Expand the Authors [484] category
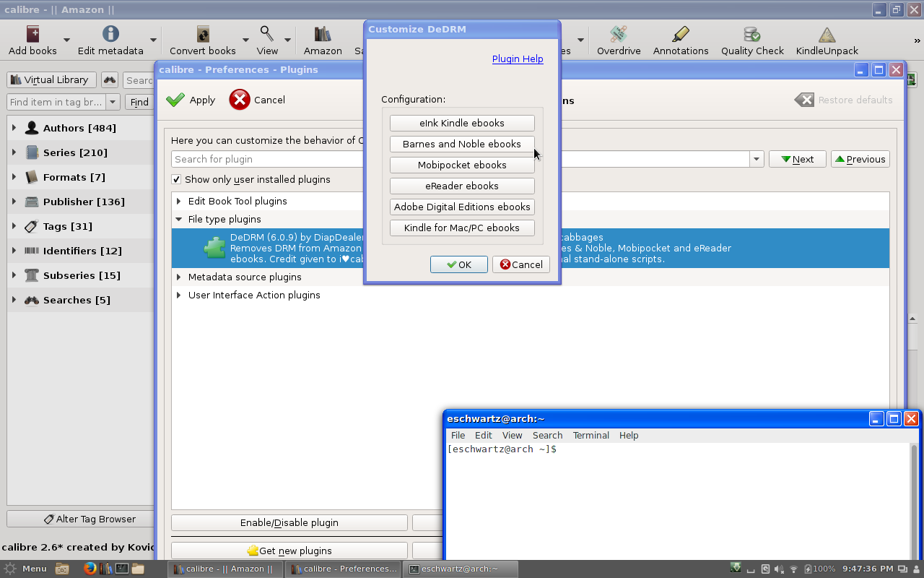 pos(14,128)
